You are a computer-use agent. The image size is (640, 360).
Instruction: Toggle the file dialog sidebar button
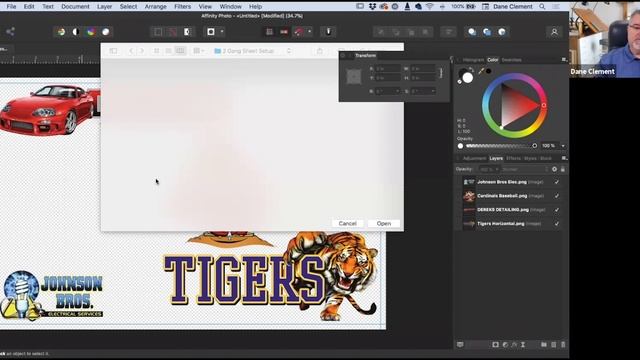click(113, 51)
